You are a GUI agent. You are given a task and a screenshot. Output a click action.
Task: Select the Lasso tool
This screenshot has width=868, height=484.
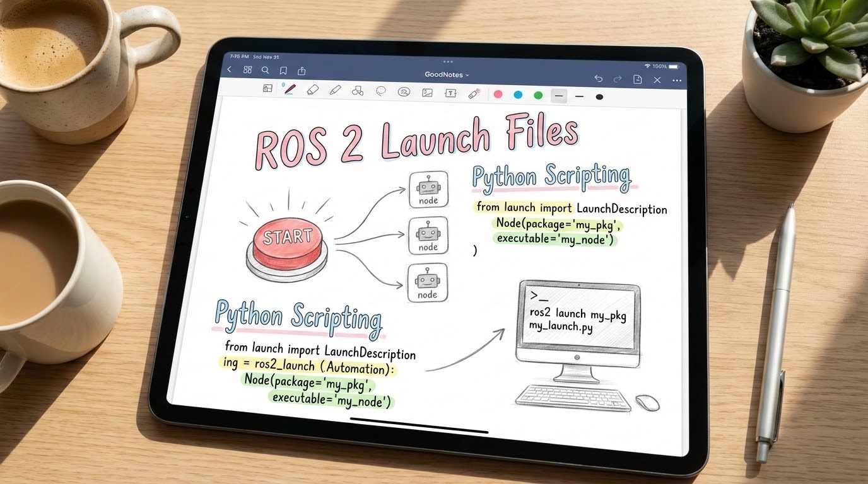[x=381, y=91]
